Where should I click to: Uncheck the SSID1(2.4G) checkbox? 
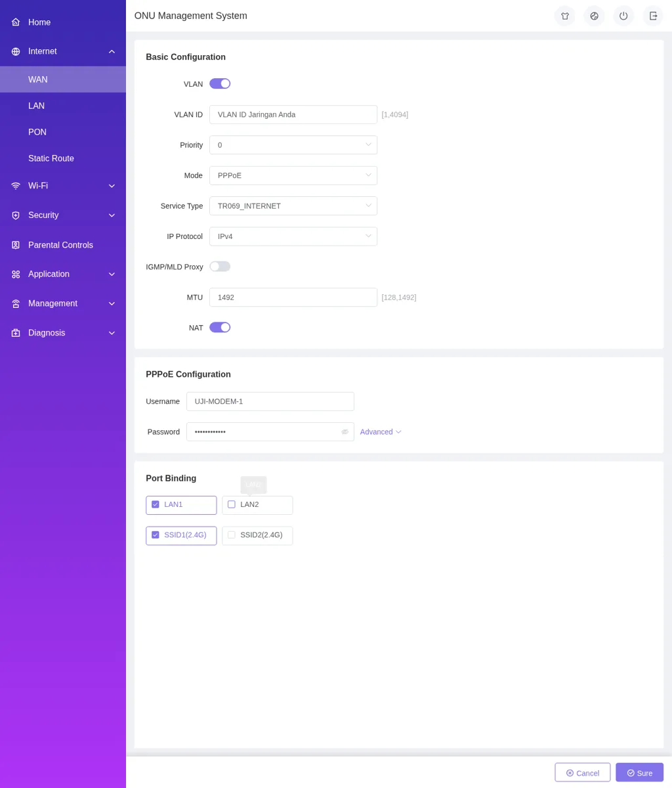tap(156, 535)
